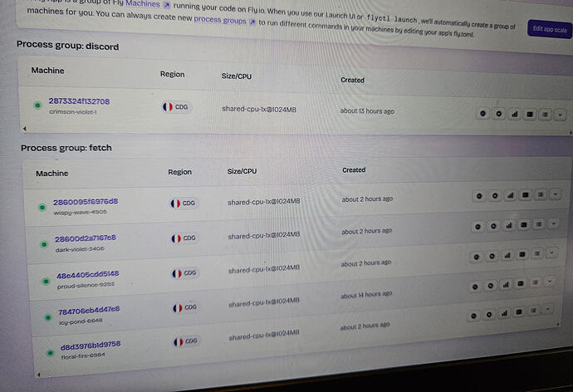Open machine 784706eb4d47e8 details
The width and height of the screenshot is (573, 392).
point(89,311)
